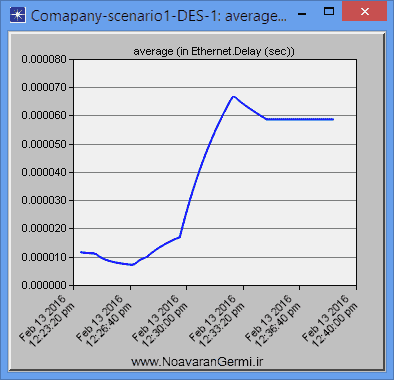Click x-axis label 'Feb 13 2016 12:33:20 pm'
Image resolution: width=394 pixels, height=380 pixels.
(x=216, y=320)
